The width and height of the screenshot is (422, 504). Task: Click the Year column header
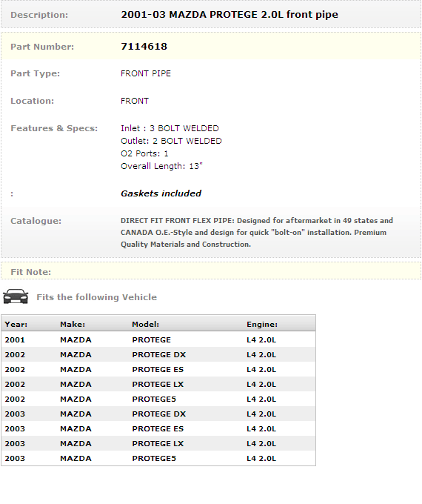coord(16,325)
